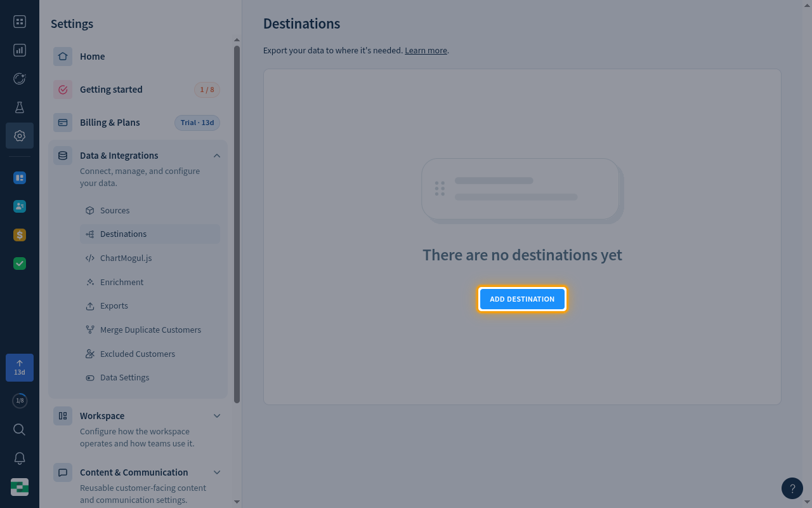Open the teal customers app icon
This screenshot has height=508, width=812.
coord(20,206)
